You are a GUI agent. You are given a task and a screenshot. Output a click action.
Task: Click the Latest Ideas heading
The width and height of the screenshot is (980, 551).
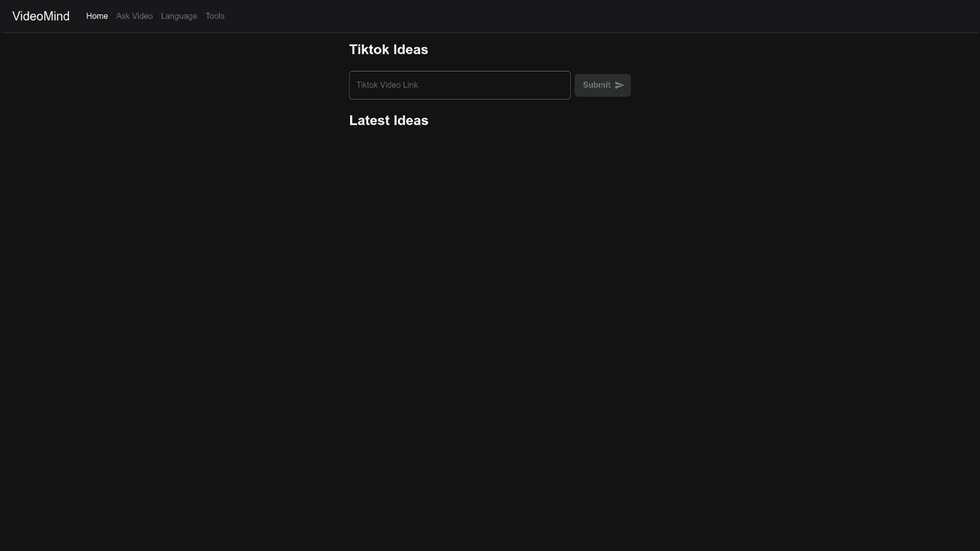coord(388,121)
